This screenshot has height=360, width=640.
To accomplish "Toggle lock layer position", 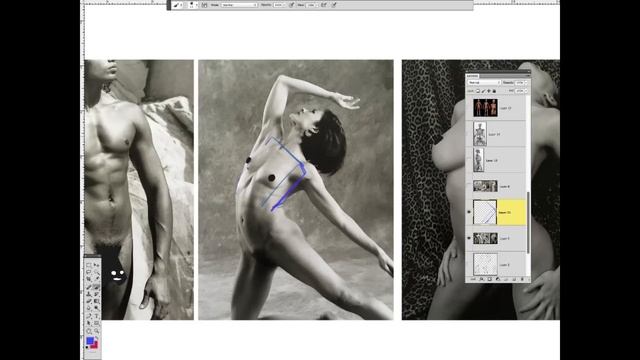I will [x=489, y=91].
